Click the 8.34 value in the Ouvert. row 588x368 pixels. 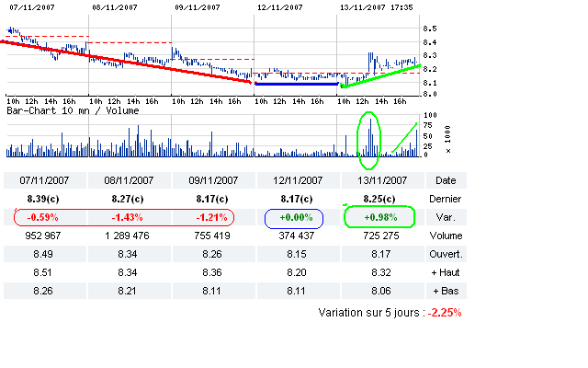click(128, 254)
